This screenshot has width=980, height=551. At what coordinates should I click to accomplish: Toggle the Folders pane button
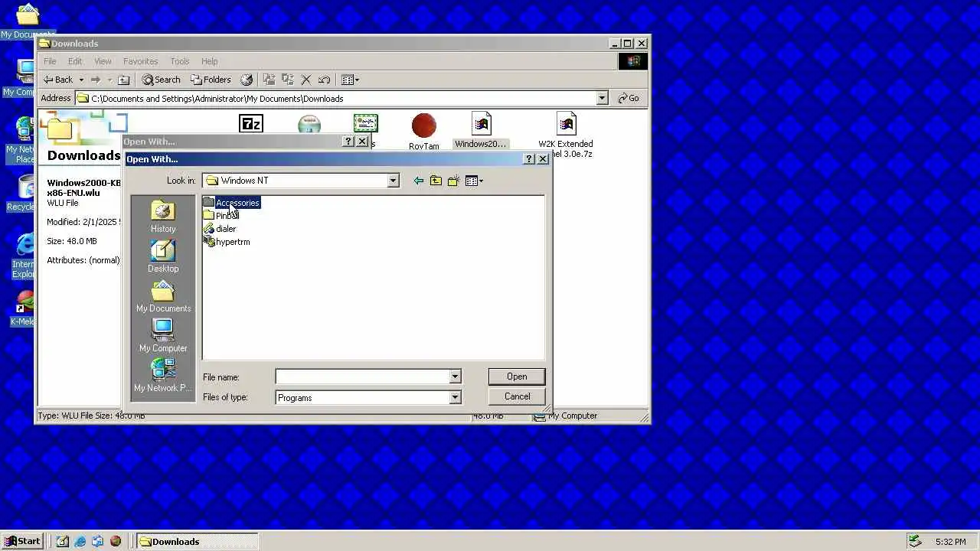coord(211,80)
